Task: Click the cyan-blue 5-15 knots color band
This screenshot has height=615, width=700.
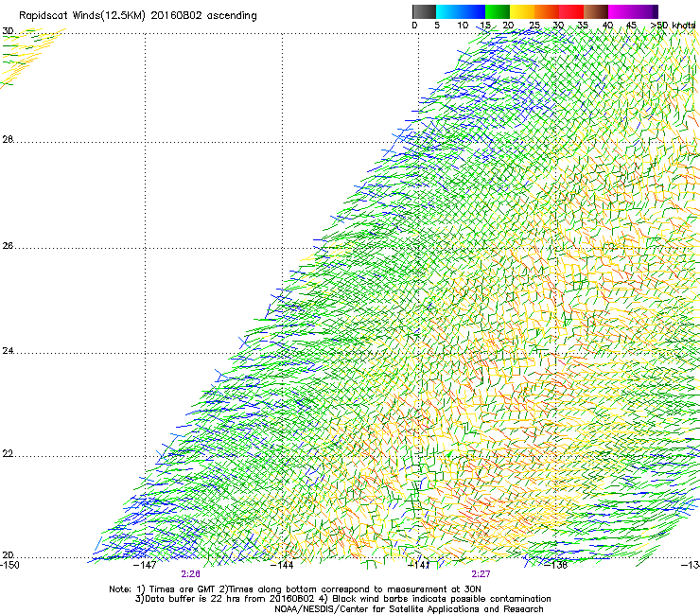Action: [x=461, y=11]
